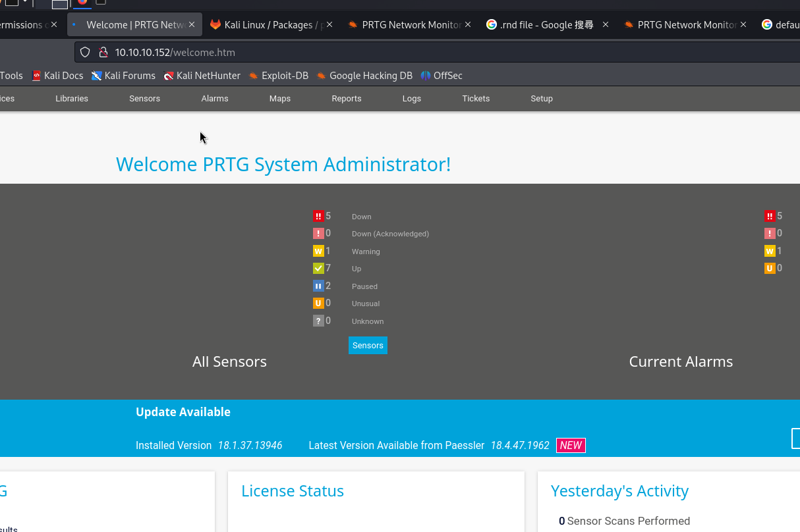Viewport: 800px width, 532px height.
Task: Close the Welcome PRTG Network tab
Action: pos(192,25)
